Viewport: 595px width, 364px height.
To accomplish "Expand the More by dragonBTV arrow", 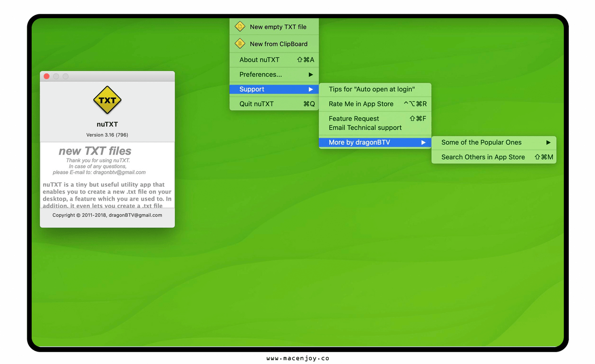I will pos(423,143).
